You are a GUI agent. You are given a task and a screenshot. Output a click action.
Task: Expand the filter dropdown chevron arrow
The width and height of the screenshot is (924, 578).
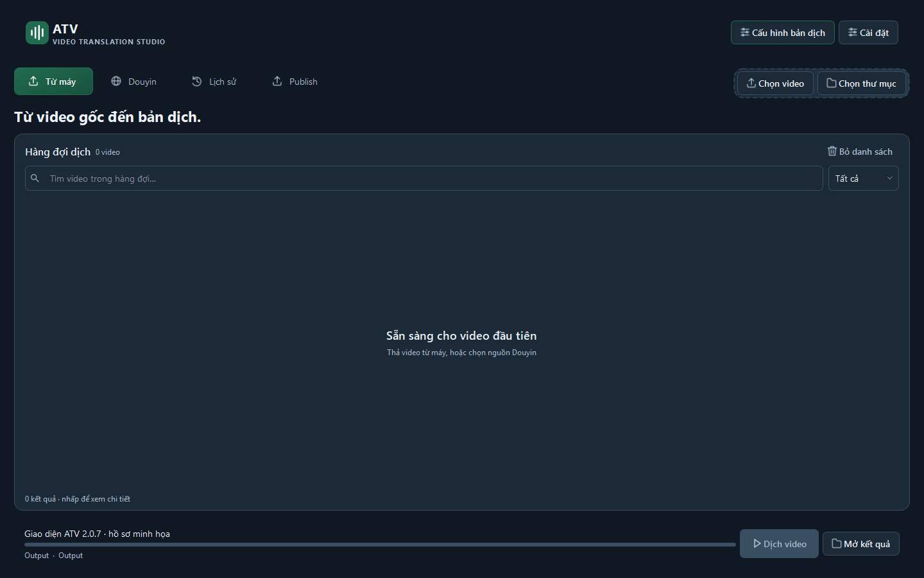890,179
